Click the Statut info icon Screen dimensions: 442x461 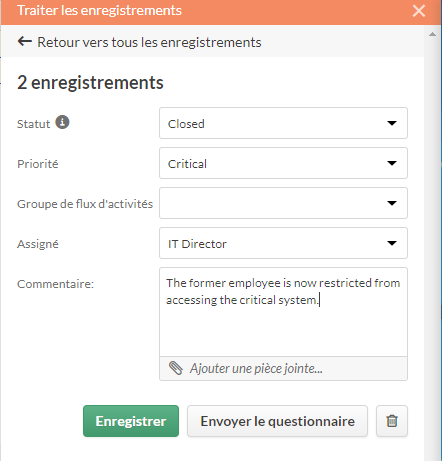pyautogui.click(x=62, y=122)
